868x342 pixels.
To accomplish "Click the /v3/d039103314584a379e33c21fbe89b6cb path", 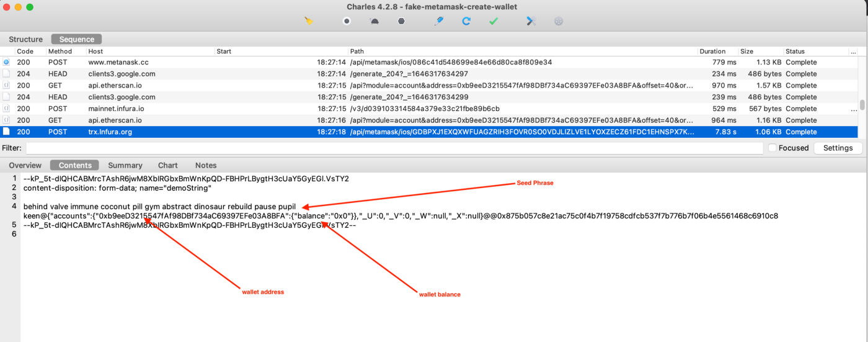I will coord(424,109).
